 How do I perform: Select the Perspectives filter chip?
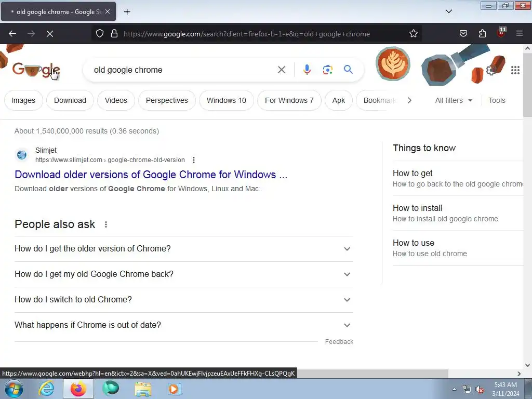click(167, 100)
